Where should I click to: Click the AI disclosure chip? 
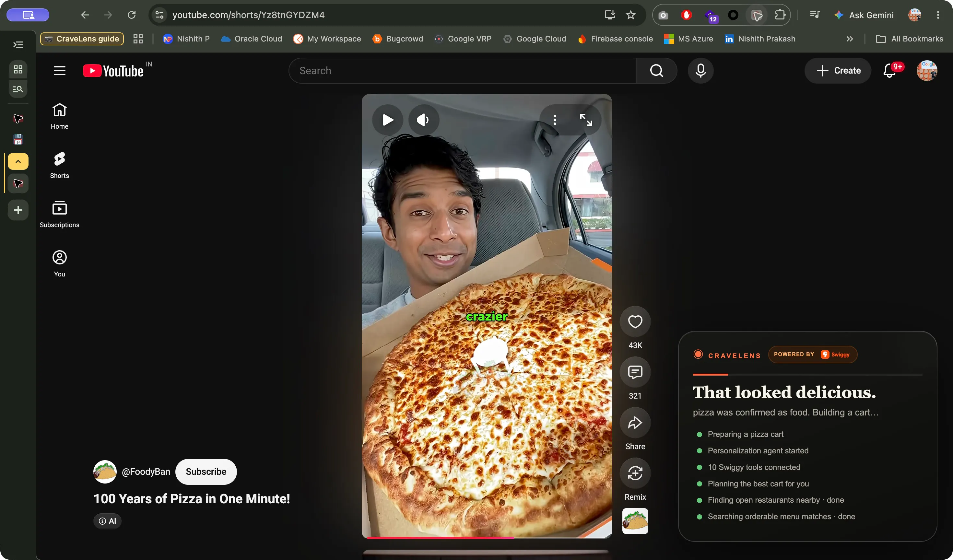[x=107, y=521]
